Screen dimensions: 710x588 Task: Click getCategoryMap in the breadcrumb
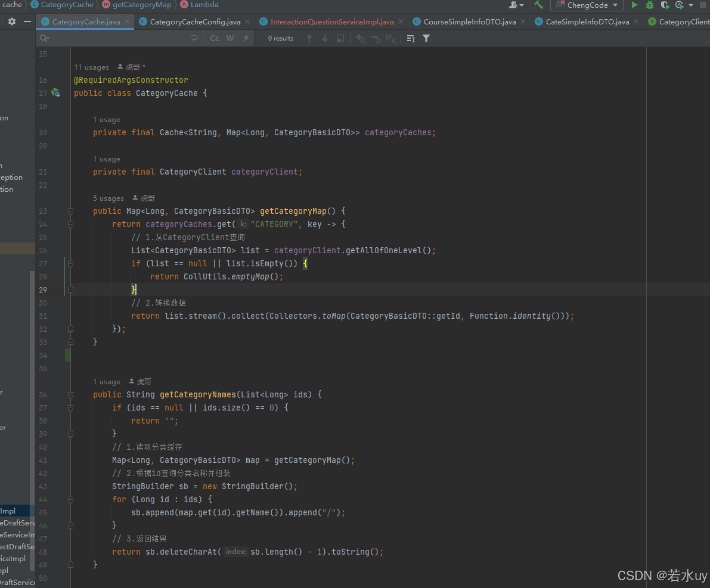pos(142,5)
